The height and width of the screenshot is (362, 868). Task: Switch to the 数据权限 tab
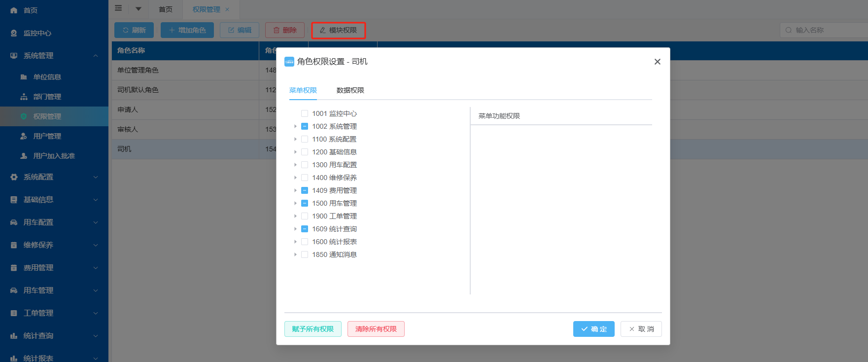click(350, 90)
